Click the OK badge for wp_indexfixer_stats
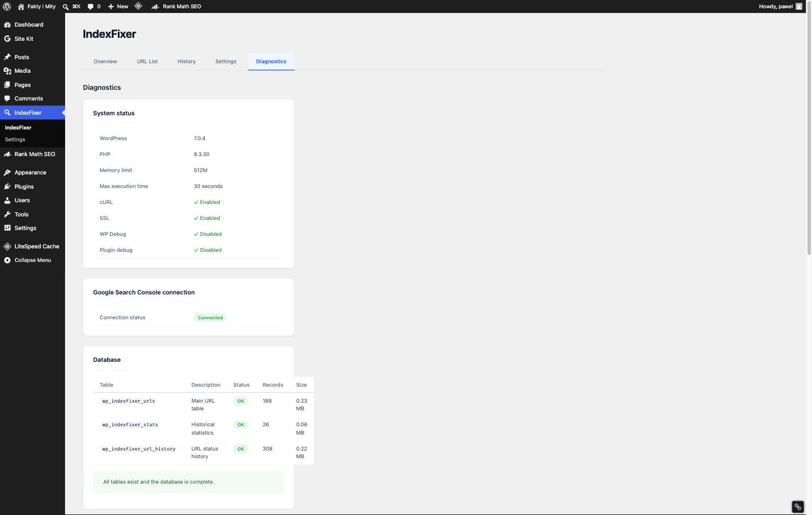Image resolution: width=812 pixels, height=515 pixels. pyautogui.click(x=240, y=425)
